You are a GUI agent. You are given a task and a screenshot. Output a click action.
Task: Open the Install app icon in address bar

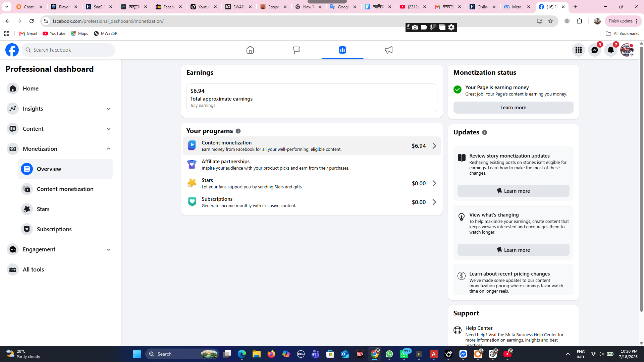(x=539, y=21)
